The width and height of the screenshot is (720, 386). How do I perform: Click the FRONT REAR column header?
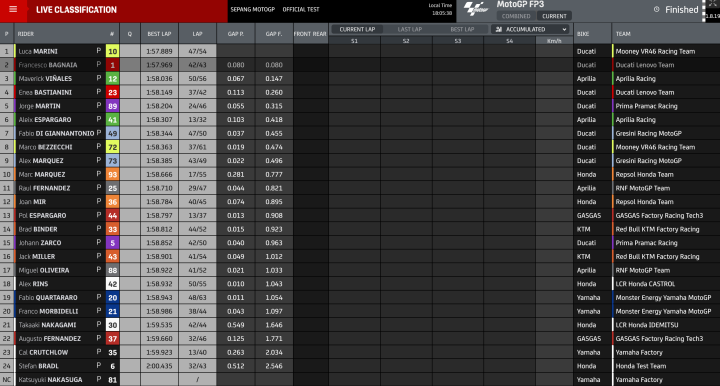[x=310, y=34]
